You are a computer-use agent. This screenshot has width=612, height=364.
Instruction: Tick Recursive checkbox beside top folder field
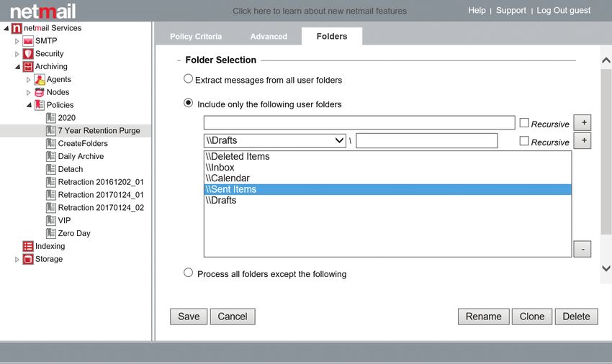click(524, 123)
